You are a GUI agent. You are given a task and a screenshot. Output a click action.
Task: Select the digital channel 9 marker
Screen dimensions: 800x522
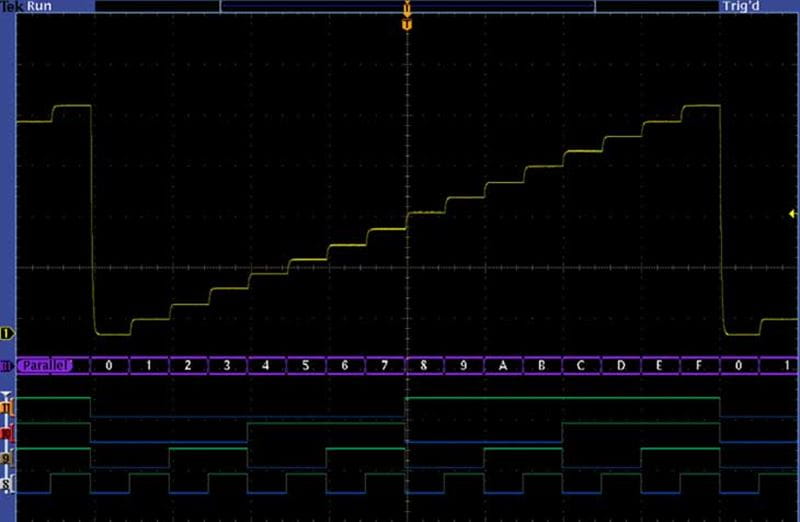click(x=8, y=459)
